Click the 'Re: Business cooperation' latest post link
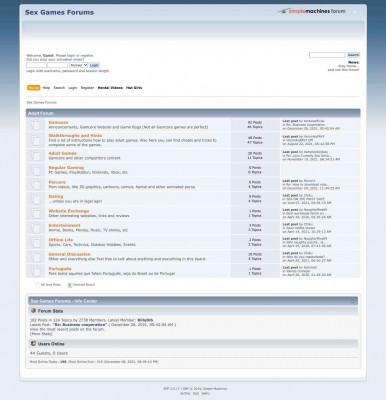386x400 pixels. click(80, 325)
